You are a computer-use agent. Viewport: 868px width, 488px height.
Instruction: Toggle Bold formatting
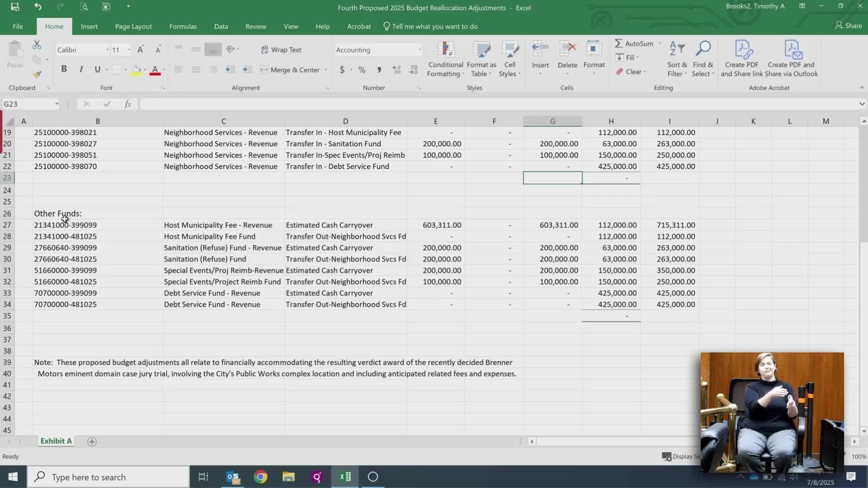(64, 69)
